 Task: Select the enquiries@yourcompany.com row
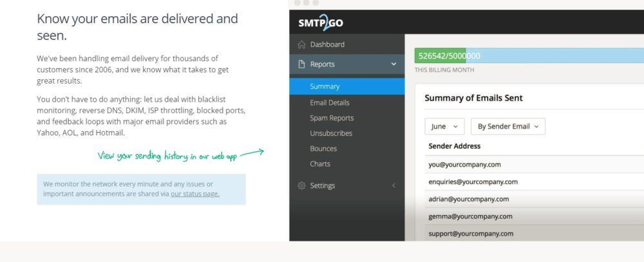point(473,182)
